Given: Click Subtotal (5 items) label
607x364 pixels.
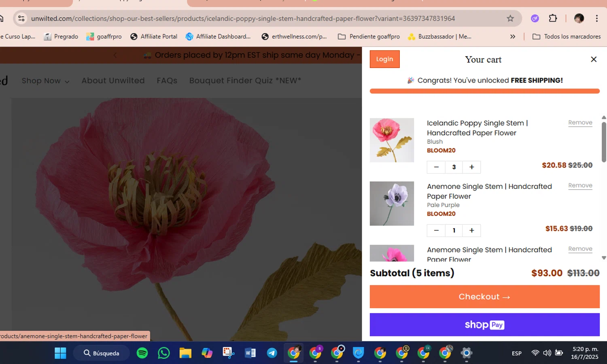Looking at the screenshot, I should coord(412,273).
